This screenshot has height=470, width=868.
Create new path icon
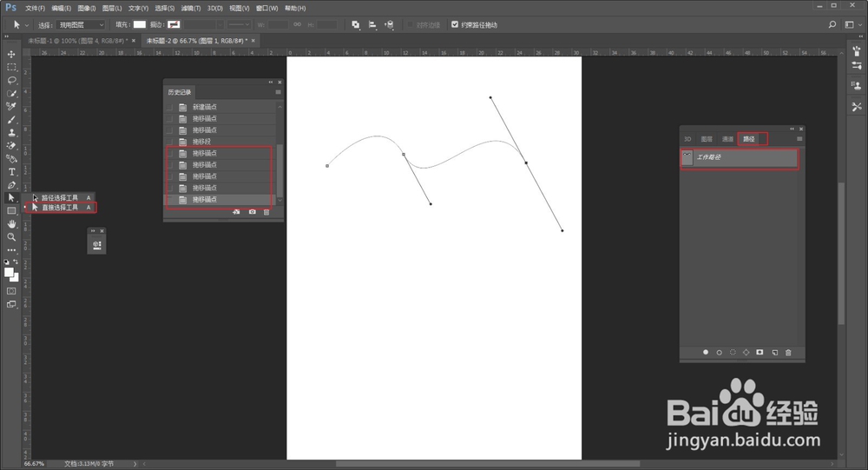(x=774, y=353)
